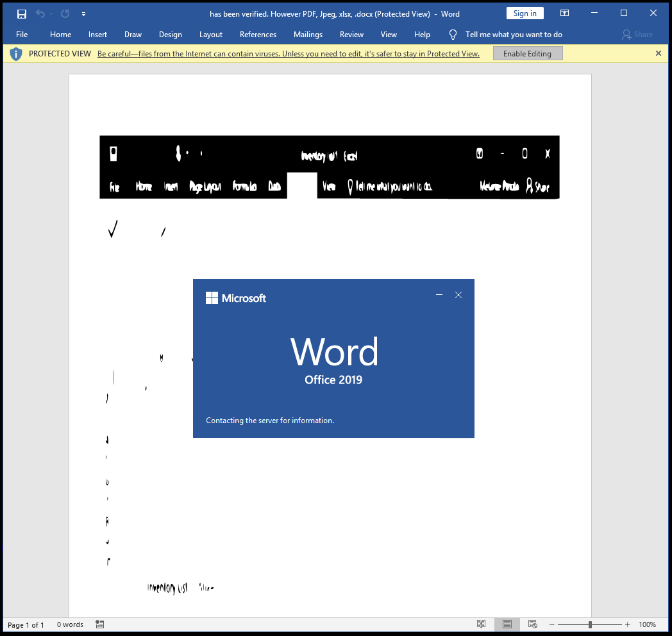The width and height of the screenshot is (672, 636).
Task: Click the zoom slider handle
Action: (590, 624)
